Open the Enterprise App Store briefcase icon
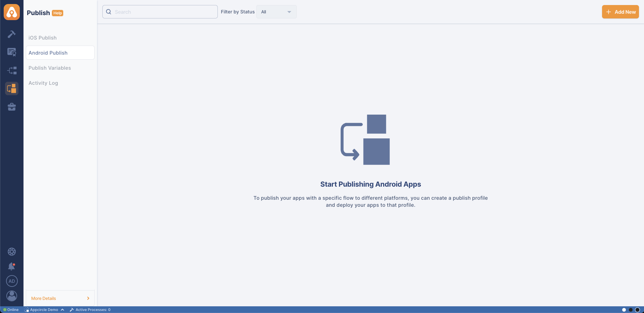The height and width of the screenshot is (313, 644). pyautogui.click(x=12, y=107)
